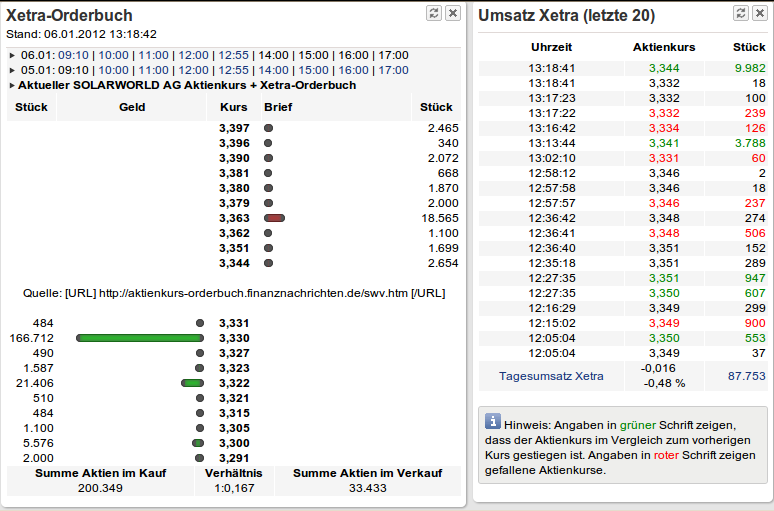The height and width of the screenshot is (511, 774).
Task: Click bid volume 166.712
Action: coord(32,338)
